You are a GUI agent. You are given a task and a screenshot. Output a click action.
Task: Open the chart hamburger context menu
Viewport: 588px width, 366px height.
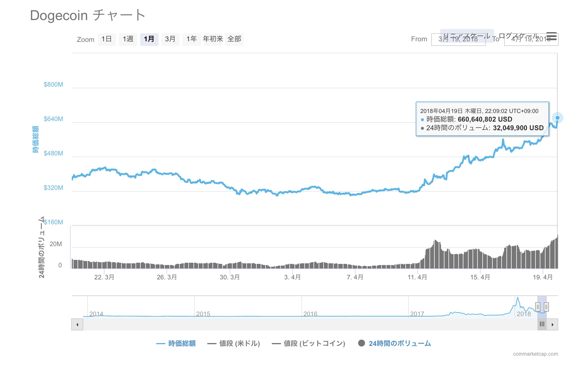[x=552, y=36]
